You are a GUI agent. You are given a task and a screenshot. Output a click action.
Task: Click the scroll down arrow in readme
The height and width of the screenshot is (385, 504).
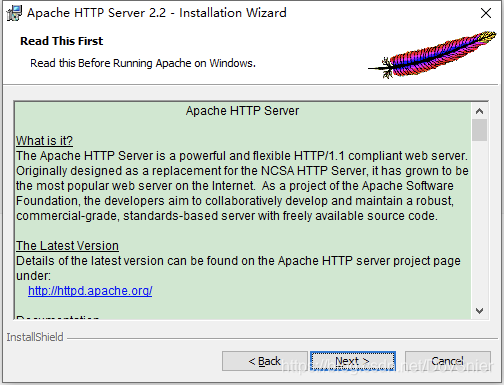(479, 311)
